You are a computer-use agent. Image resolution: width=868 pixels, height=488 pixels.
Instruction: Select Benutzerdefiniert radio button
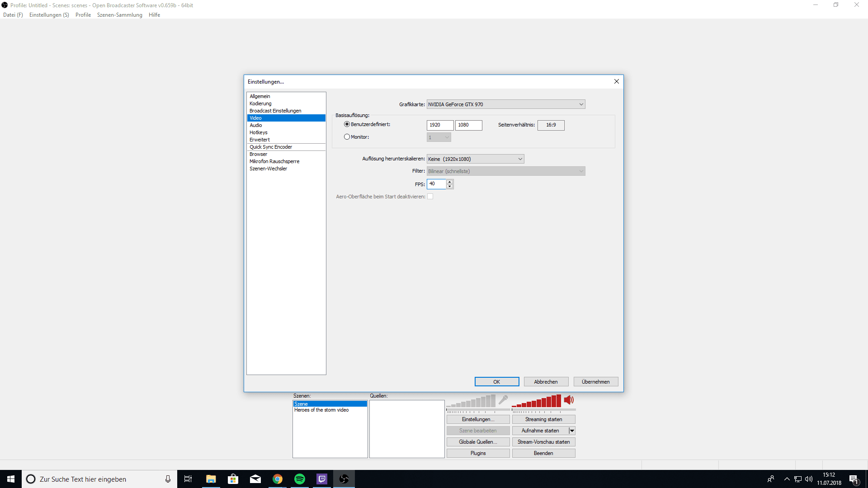(x=347, y=124)
